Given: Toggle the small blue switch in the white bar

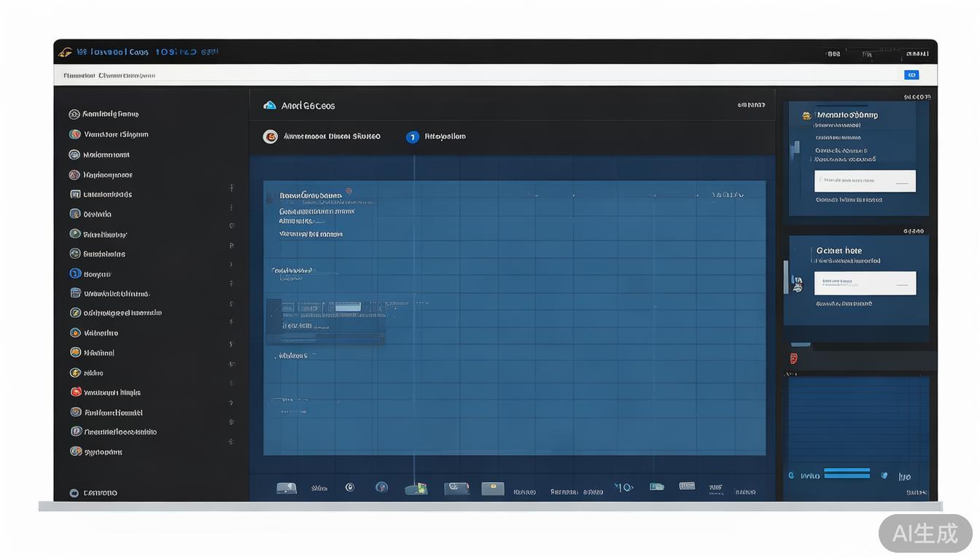Looking at the screenshot, I should click(911, 75).
